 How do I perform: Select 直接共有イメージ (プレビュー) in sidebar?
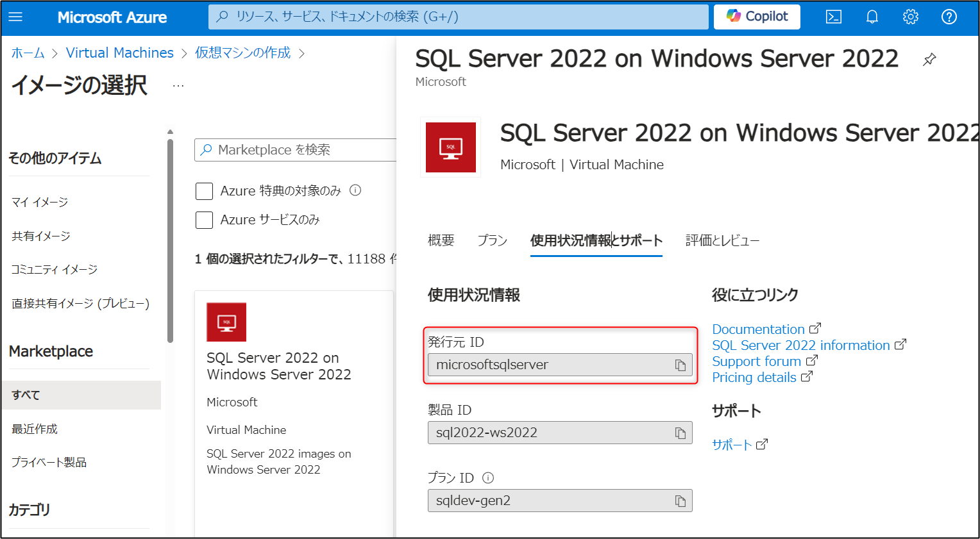pyautogui.click(x=81, y=304)
